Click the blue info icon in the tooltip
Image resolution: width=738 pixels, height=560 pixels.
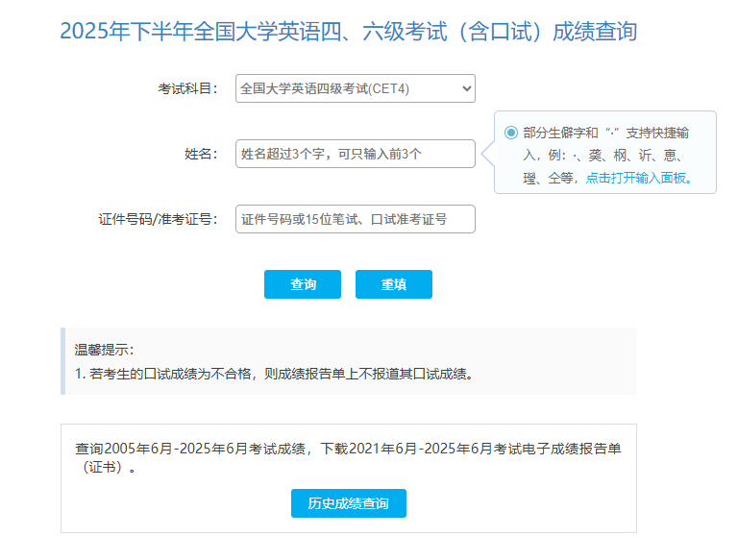click(x=510, y=133)
